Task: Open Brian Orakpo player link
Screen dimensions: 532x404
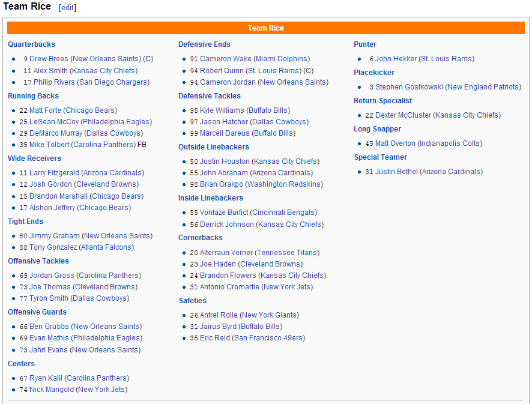Action: pos(222,184)
